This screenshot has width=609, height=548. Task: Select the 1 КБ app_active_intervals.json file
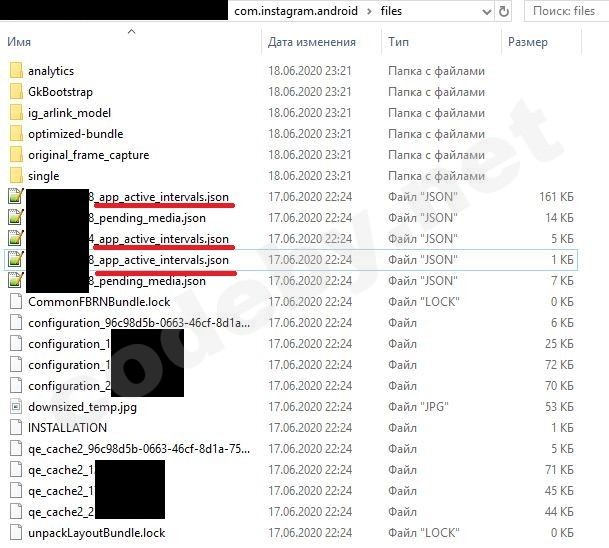158,260
